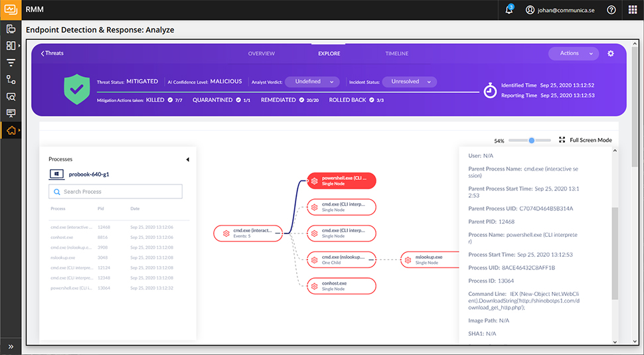The height and width of the screenshot is (355, 644).
Task: Select root cmd.exe node with Events: 5
Action: pyautogui.click(x=248, y=233)
